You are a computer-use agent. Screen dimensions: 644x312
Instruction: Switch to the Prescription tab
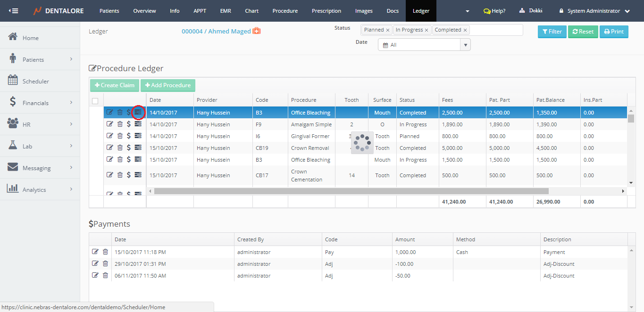coord(326,11)
